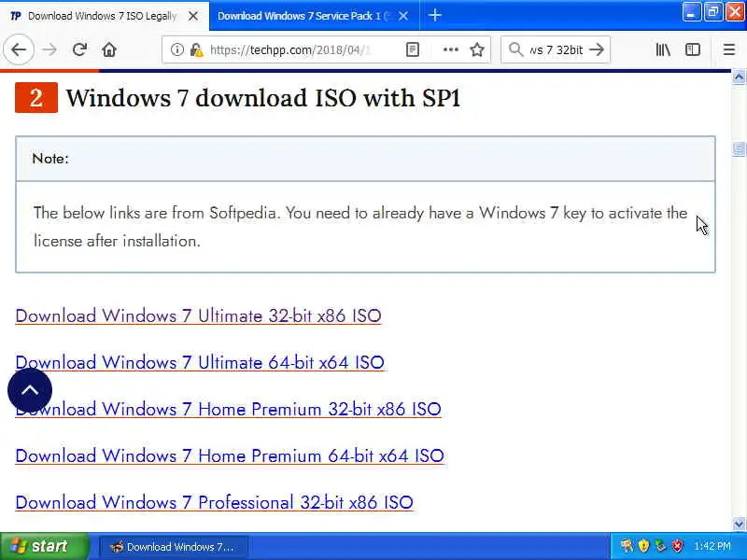
Task: Open Windows 7 Ultimate 64-bit x64 ISO link
Action: pos(200,362)
